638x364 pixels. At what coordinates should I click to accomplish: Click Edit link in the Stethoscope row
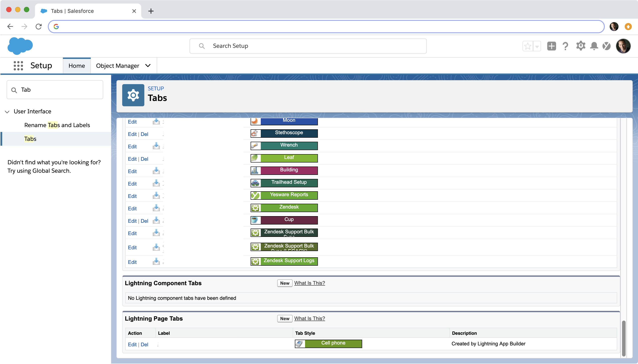click(132, 134)
